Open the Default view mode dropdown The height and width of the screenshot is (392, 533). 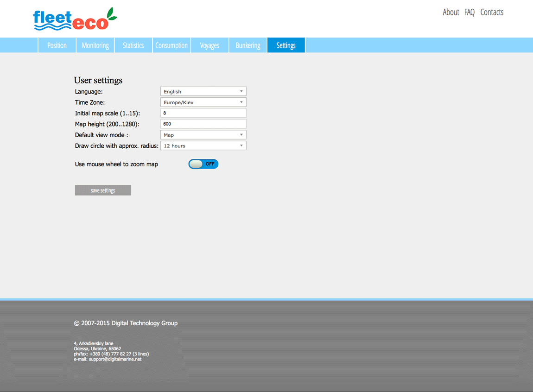tap(203, 135)
